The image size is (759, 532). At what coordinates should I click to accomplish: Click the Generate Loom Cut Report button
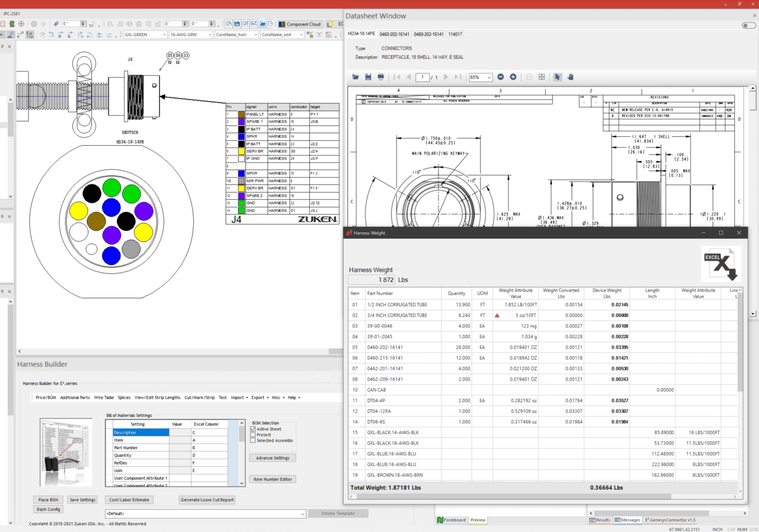coord(207,499)
